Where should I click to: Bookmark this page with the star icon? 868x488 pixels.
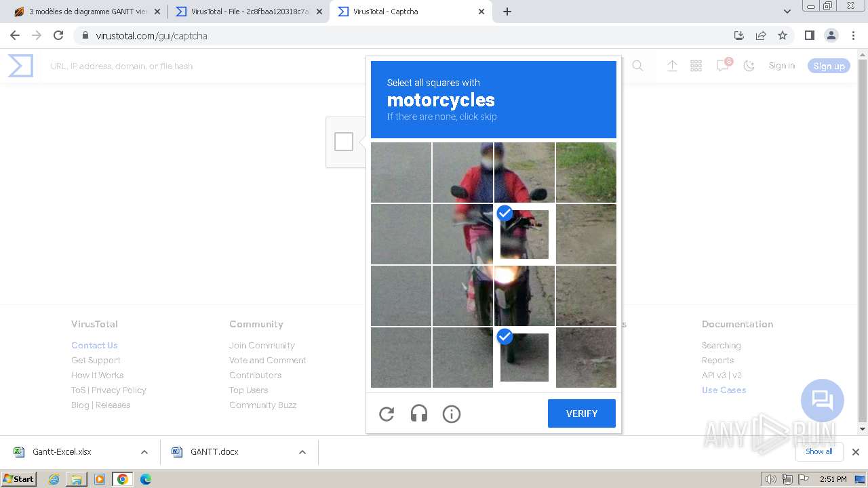pyautogui.click(x=783, y=35)
